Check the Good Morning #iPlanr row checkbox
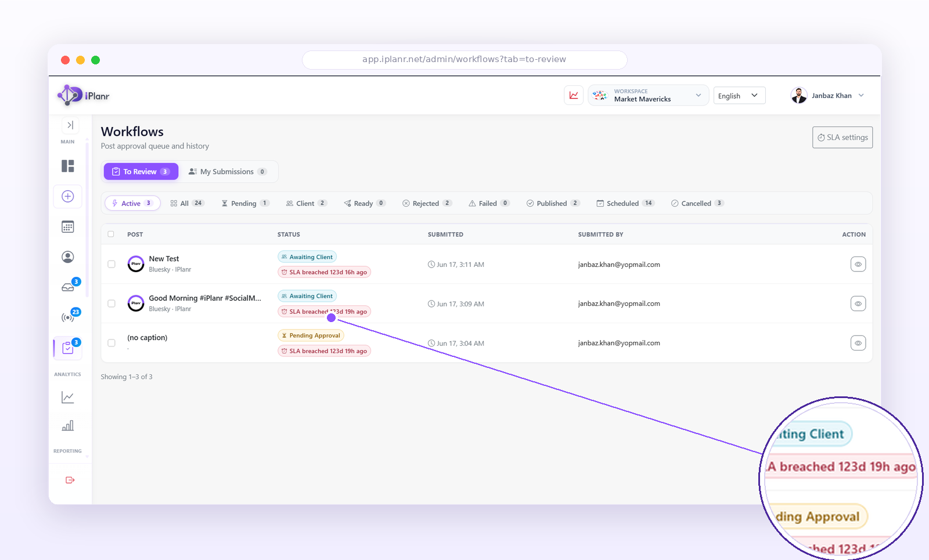Viewport: 929px width, 560px height. [111, 304]
